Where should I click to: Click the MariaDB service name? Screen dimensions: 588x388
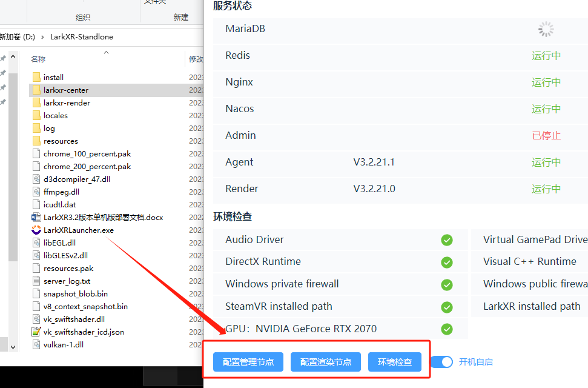(x=245, y=29)
